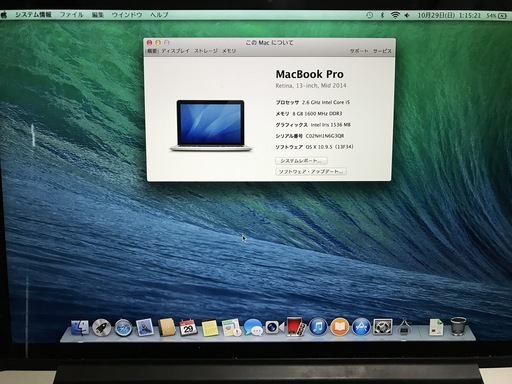Open FaceTime camera icon in Dock

pyautogui.click(x=274, y=327)
